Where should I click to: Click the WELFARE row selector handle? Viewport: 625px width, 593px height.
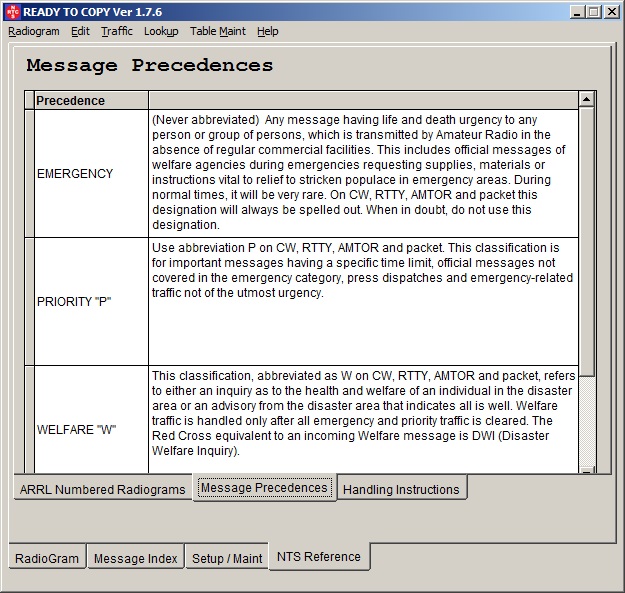pos(29,419)
